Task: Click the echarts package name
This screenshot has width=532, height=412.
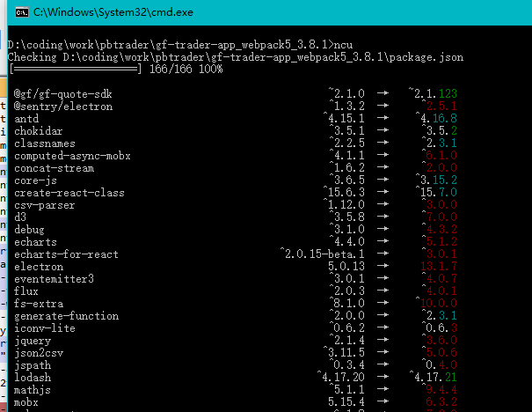Action: [35, 242]
